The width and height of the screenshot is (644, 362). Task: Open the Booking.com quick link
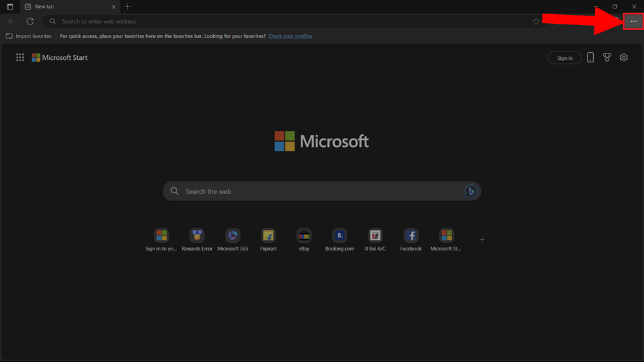(339, 240)
